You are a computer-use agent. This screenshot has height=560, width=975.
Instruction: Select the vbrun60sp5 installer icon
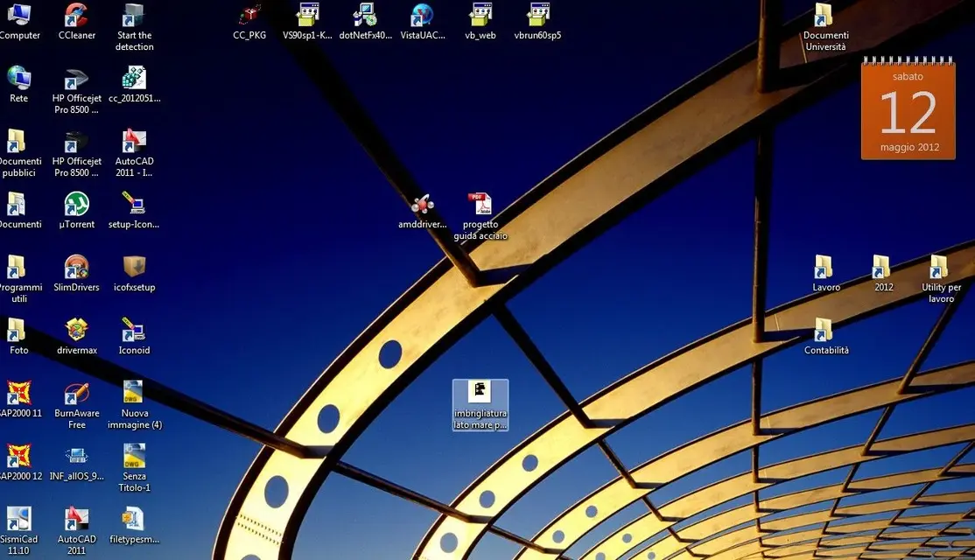tap(537, 22)
